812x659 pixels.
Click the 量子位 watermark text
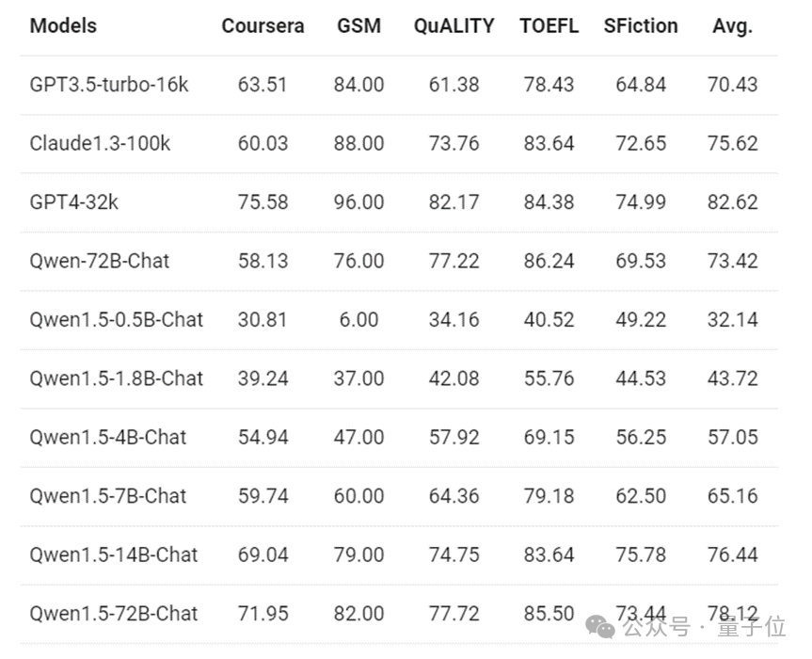click(752, 627)
